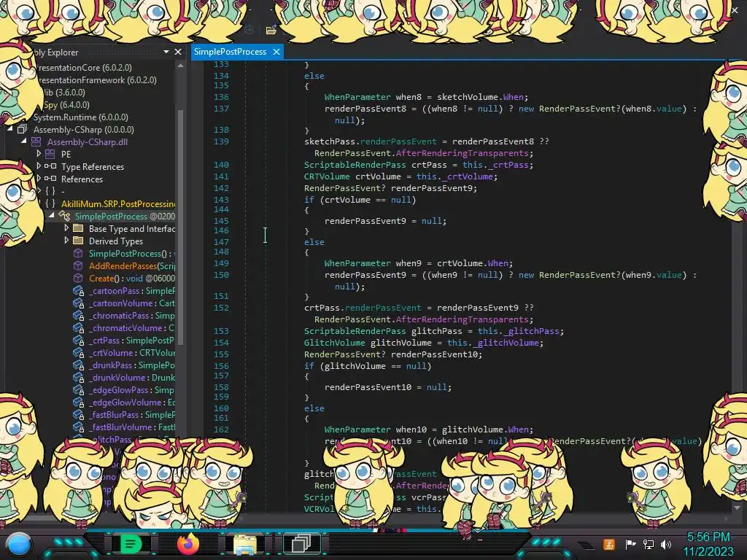Click the _drunkPass field icon
747x560 pixels.
coord(79,365)
